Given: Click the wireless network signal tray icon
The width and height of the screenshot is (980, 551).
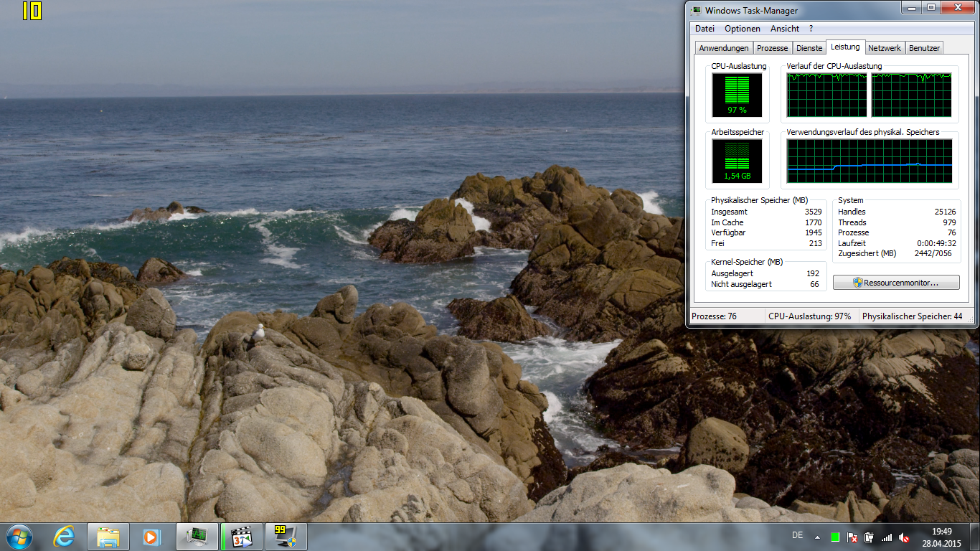Looking at the screenshot, I should (x=887, y=537).
